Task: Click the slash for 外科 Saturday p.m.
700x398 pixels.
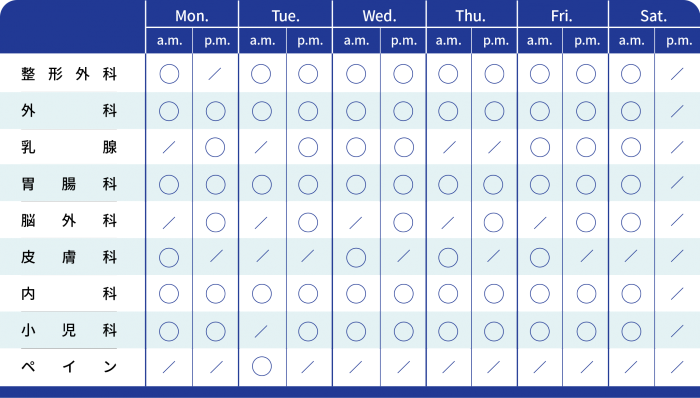Action: (677, 111)
